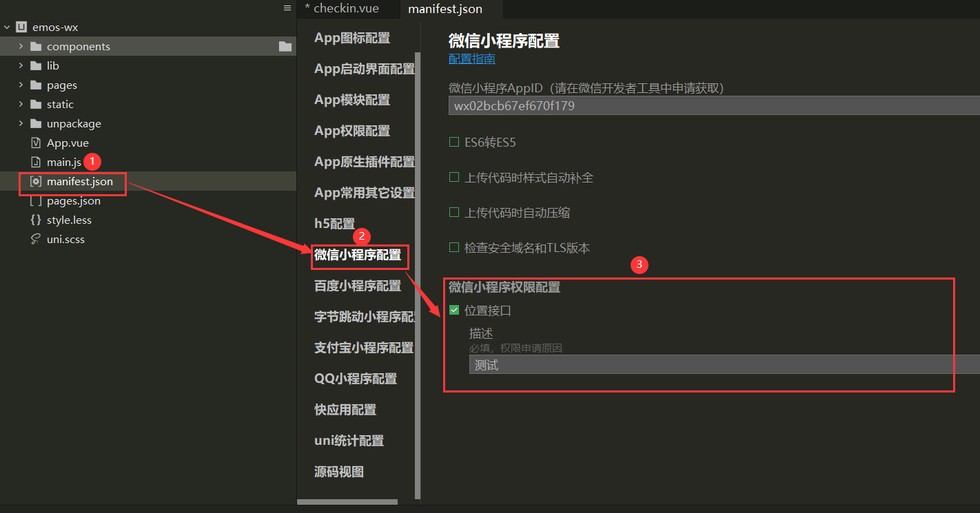980x513 pixels.
Task: Click the lib folder icon
Action: click(x=36, y=66)
